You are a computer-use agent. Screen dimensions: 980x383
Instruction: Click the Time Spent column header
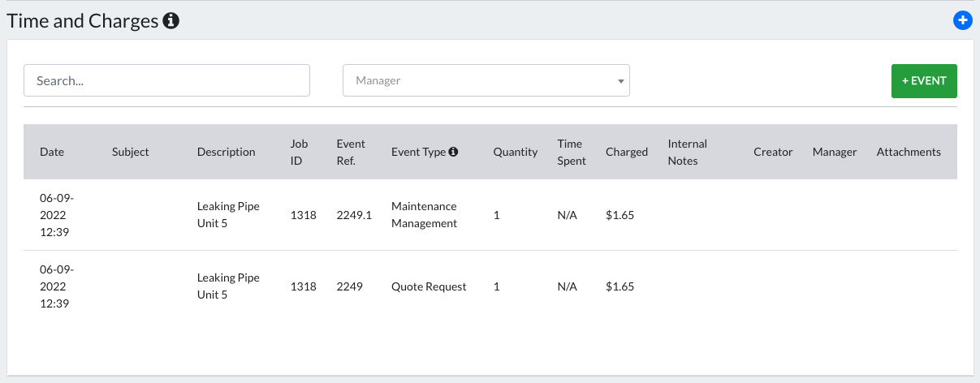572,152
